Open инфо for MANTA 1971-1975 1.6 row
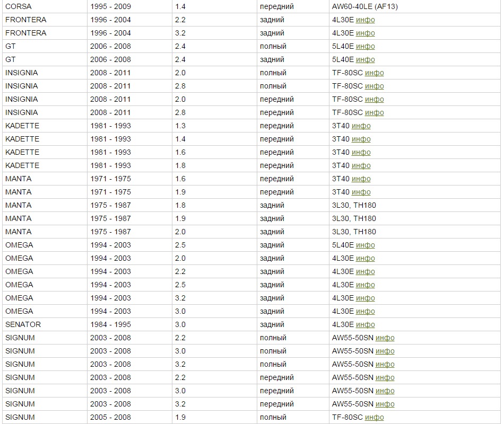The image size is (504, 424). 361,179
